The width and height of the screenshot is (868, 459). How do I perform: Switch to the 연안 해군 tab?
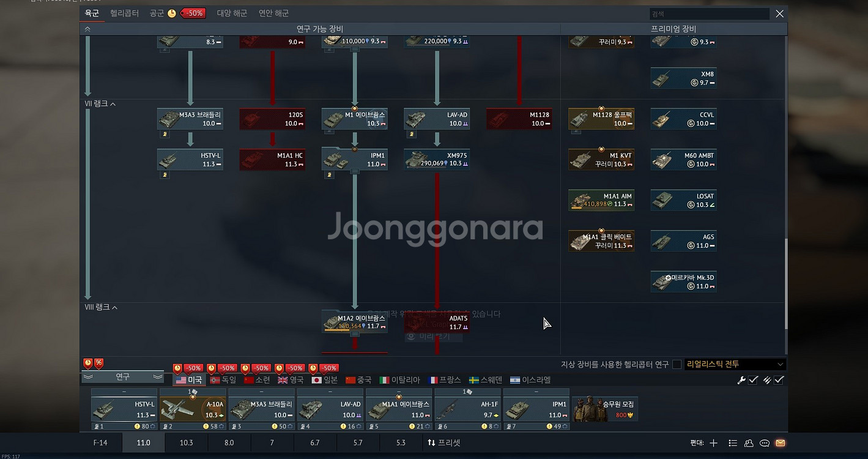273,13
